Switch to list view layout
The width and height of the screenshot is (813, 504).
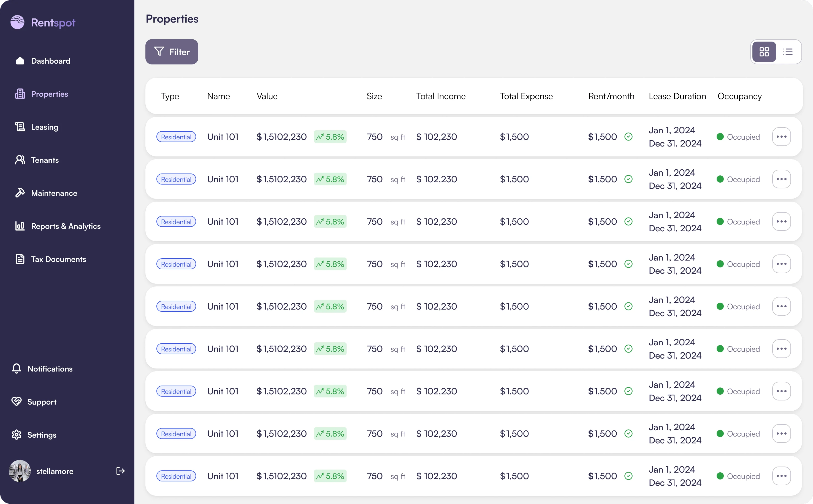(x=787, y=52)
